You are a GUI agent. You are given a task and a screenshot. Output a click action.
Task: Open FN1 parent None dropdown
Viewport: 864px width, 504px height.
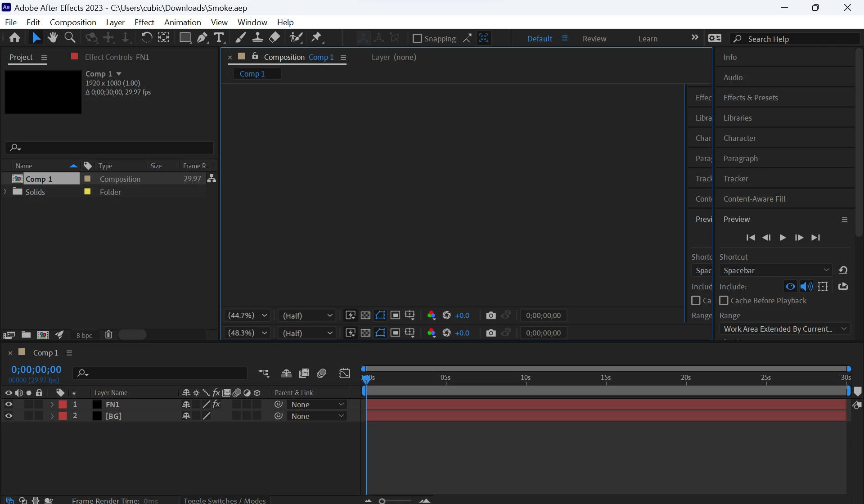coord(317,405)
